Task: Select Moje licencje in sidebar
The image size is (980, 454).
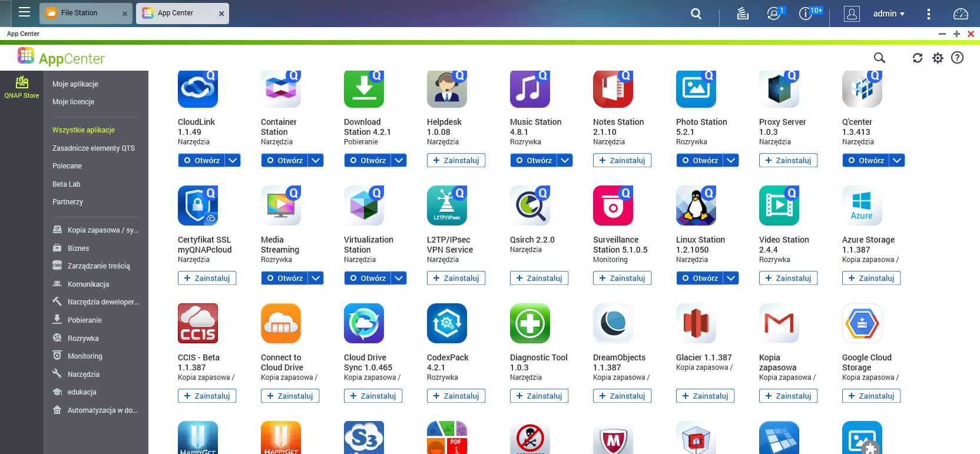Action: pos(73,102)
